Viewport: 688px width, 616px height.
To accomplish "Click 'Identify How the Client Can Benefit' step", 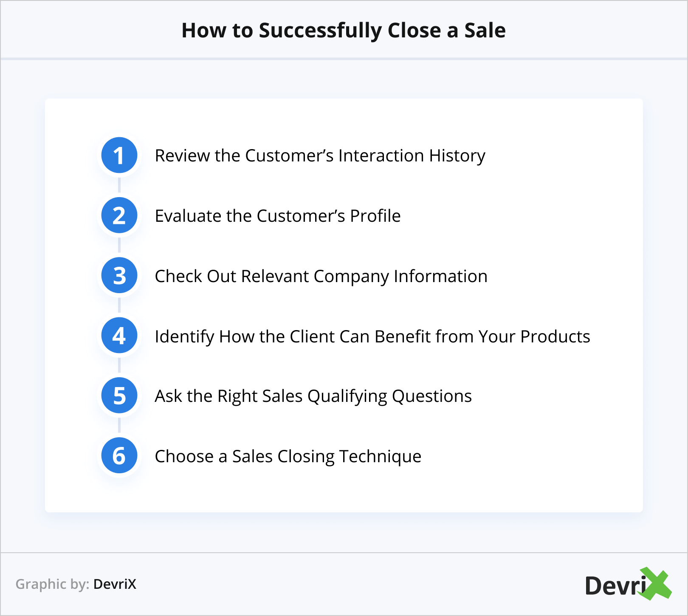I will (x=372, y=336).
